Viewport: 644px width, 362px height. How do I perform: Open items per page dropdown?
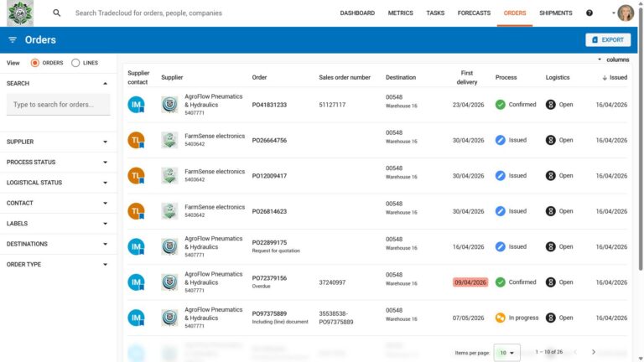coord(506,353)
